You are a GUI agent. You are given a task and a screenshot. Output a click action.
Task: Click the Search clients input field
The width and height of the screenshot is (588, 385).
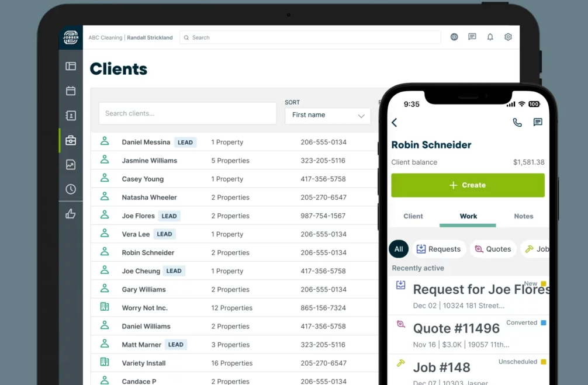(x=187, y=113)
